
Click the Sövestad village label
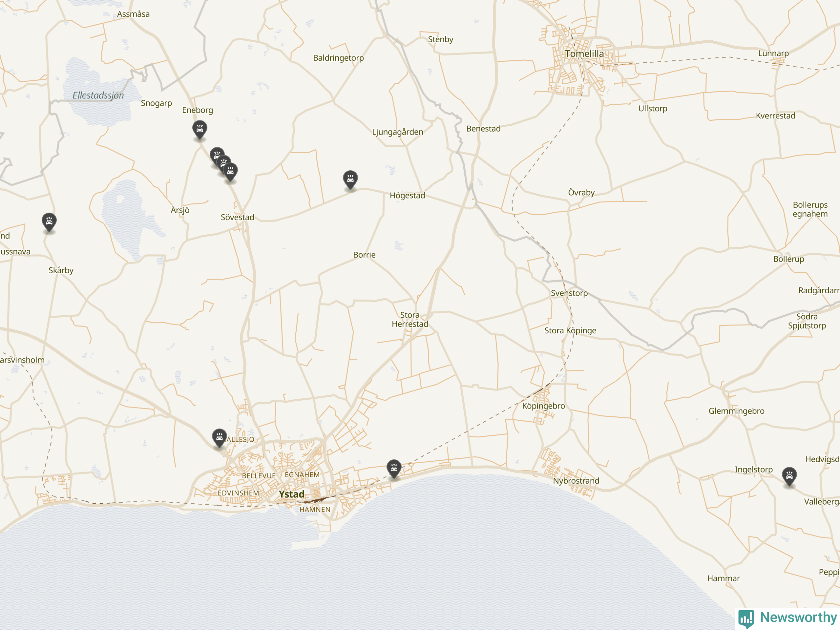coord(237,217)
